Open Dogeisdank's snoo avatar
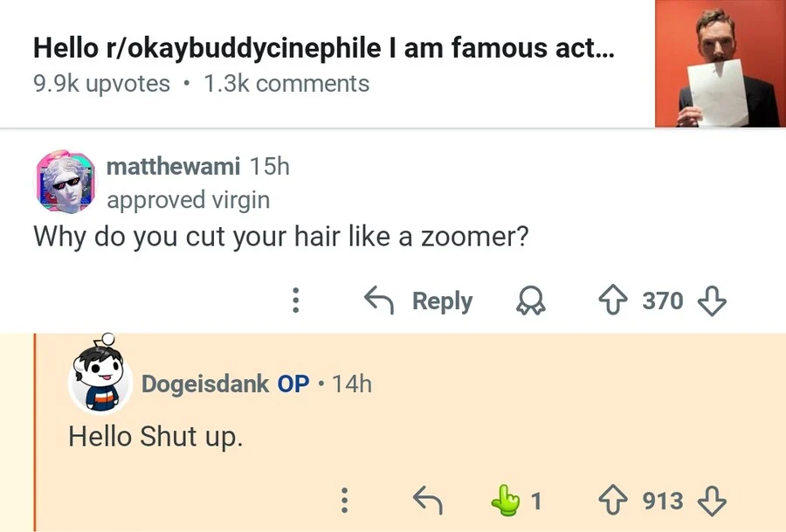786x532 pixels. coord(99,376)
